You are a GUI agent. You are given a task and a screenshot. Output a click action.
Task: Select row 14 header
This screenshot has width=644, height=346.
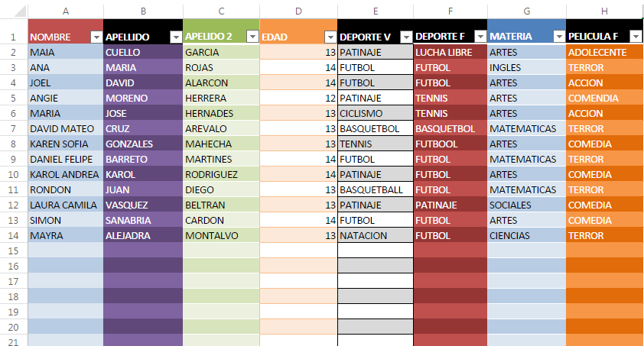coord(13,236)
